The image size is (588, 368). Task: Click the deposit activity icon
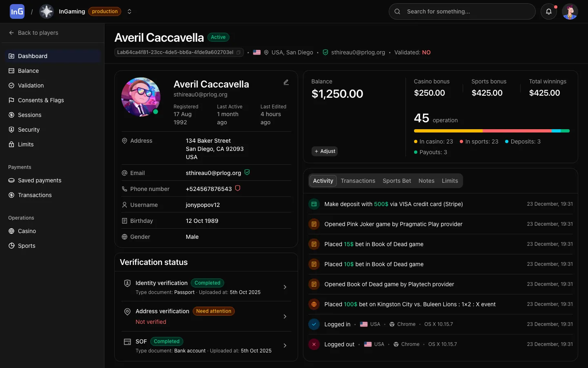click(314, 204)
